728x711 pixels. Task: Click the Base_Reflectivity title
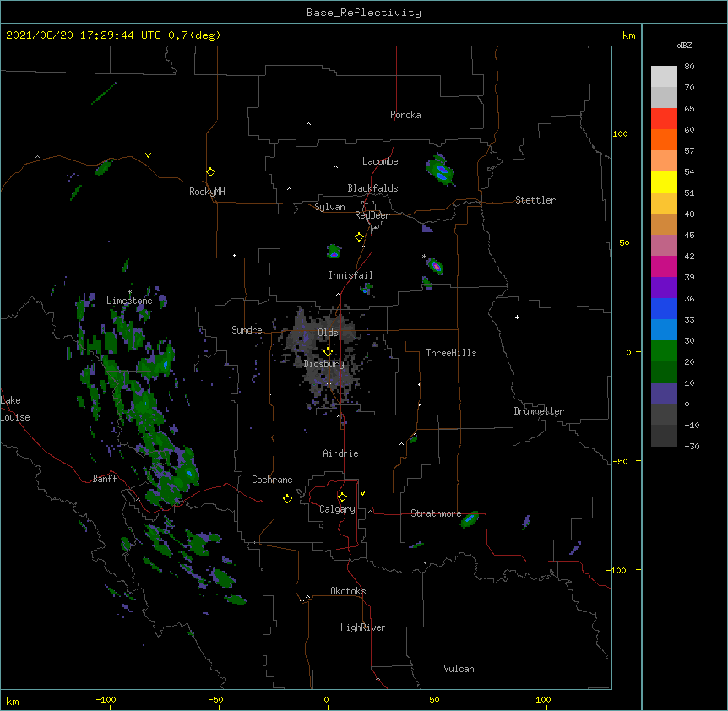[364, 13]
